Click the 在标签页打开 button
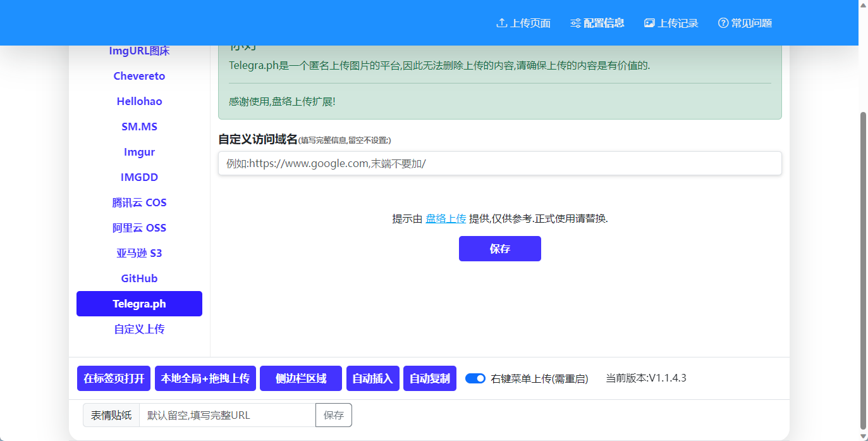This screenshot has width=868, height=441. coord(114,378)
